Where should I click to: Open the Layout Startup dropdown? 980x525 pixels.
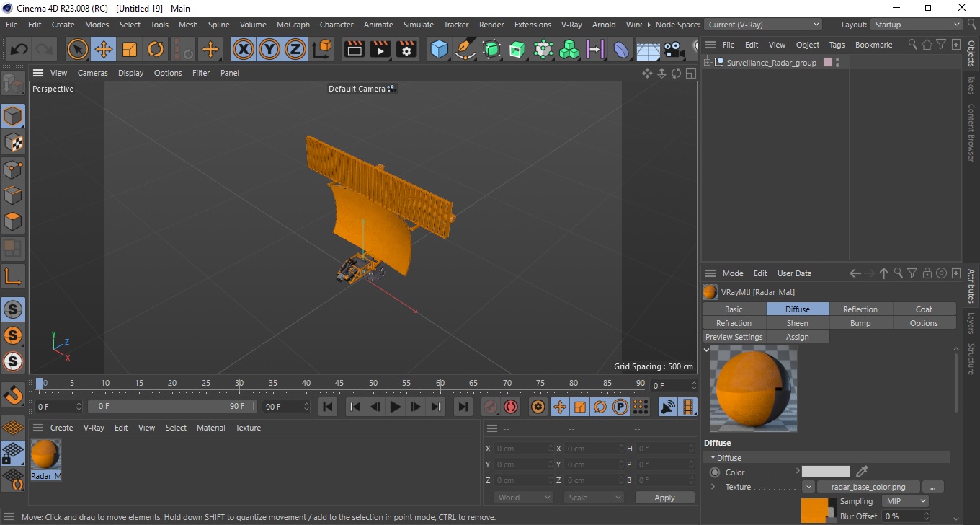click(915, 25)
